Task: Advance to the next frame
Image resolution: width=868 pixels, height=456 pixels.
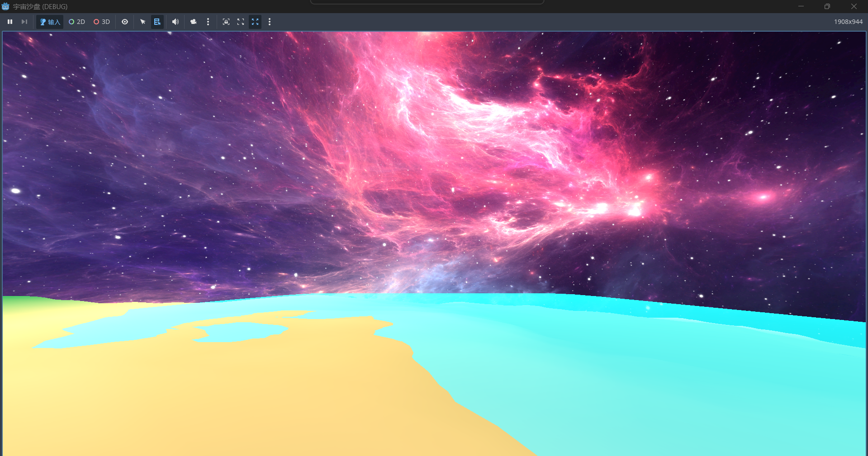Action: (24, 22)
